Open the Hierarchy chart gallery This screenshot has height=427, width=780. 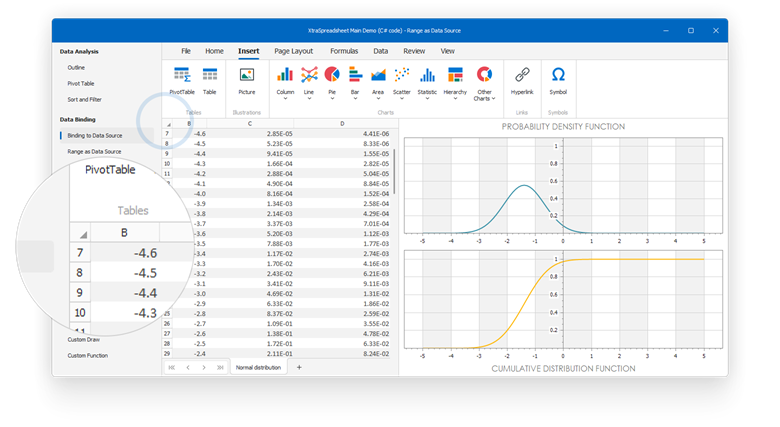[455, 84]
